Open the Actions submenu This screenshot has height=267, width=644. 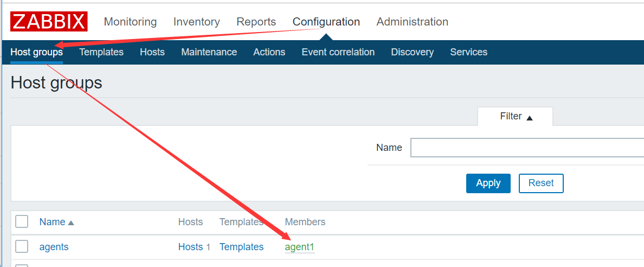click(269, 52)
